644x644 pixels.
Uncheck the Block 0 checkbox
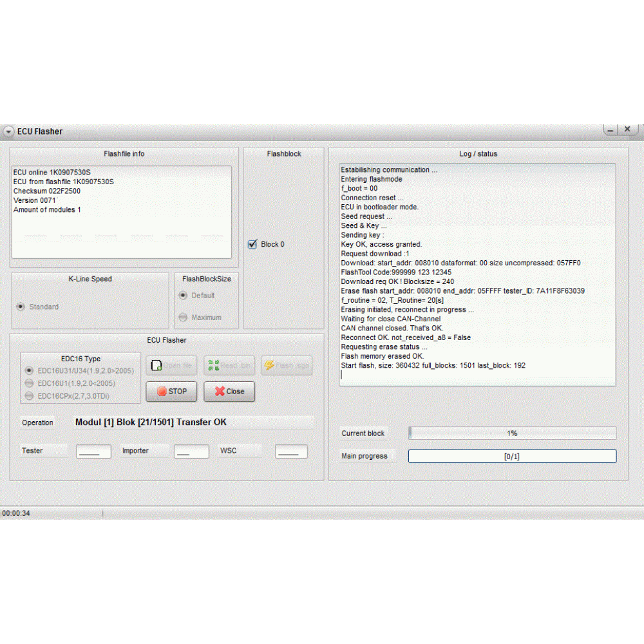252,244
